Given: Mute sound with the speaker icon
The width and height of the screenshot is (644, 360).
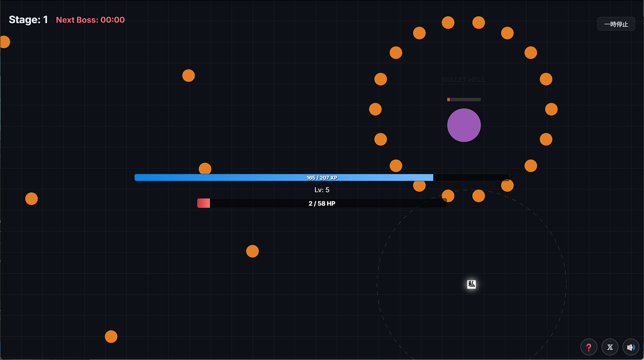Looking at the screenshot, I should pyautogui.click(x=631, y=347).
